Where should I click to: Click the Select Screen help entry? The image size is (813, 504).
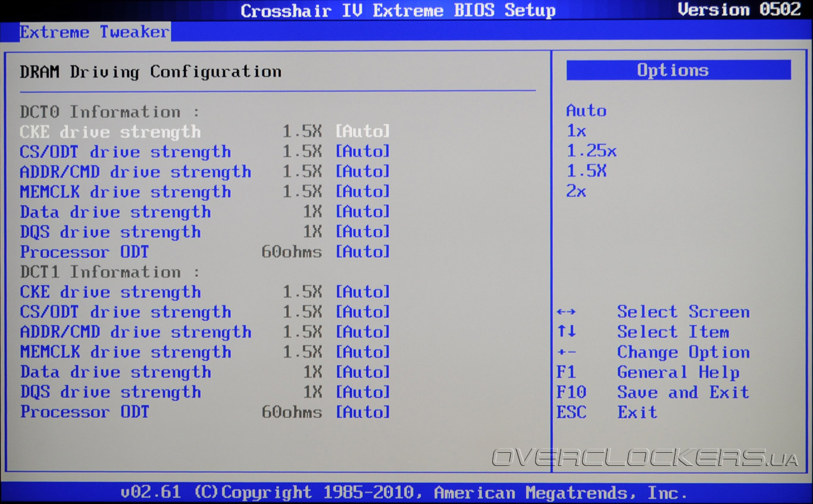tap(653, 312)
